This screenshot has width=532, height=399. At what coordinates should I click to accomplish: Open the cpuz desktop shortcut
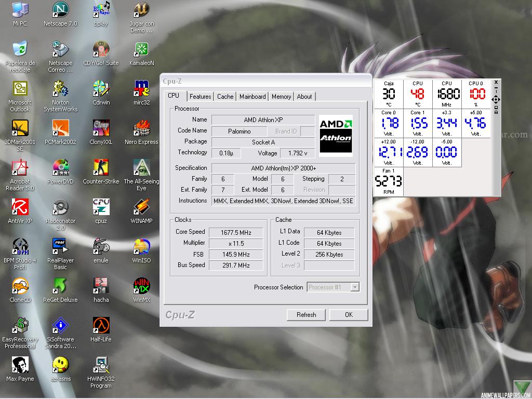101,207
